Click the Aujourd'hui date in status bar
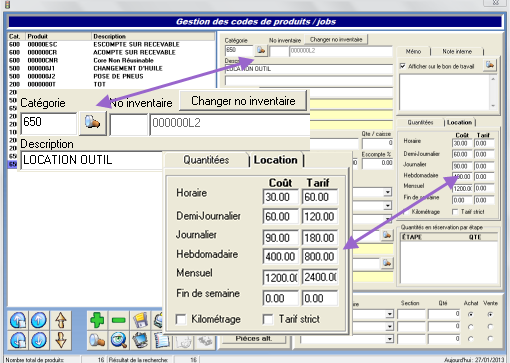This screenshot has width=510, height=363. [x=474, y=360]
